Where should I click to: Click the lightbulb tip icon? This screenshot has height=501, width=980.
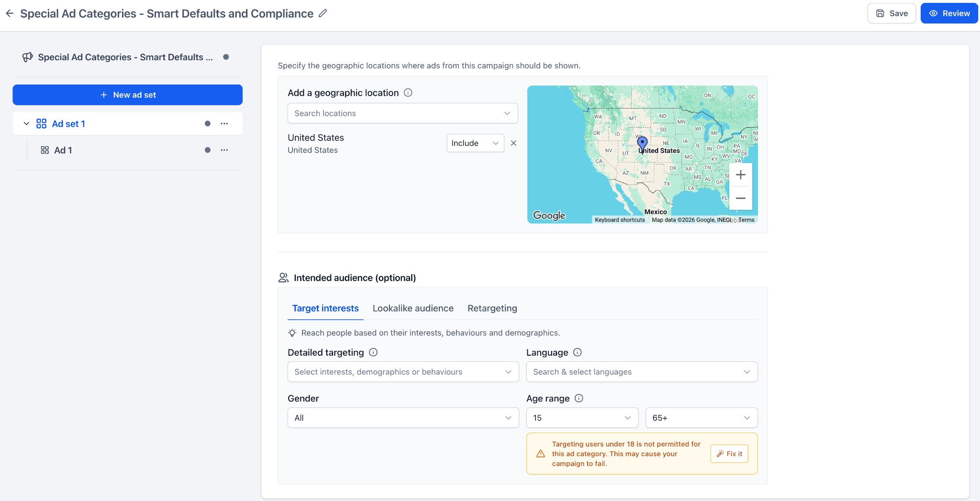tap(292, 333)
